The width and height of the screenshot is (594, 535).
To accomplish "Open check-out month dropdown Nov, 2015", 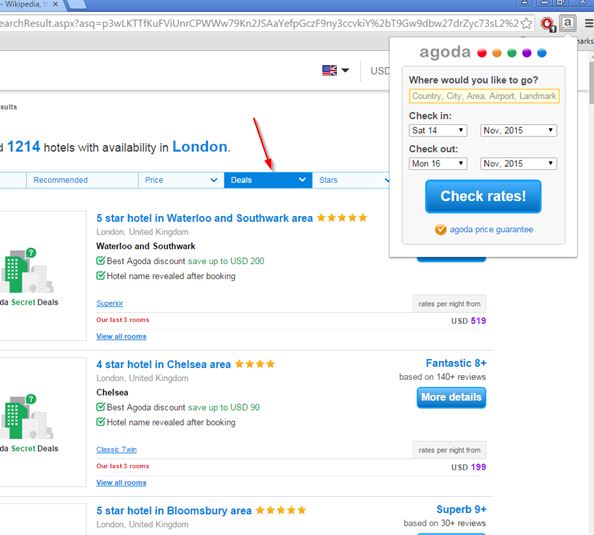I will pos(518,164).
